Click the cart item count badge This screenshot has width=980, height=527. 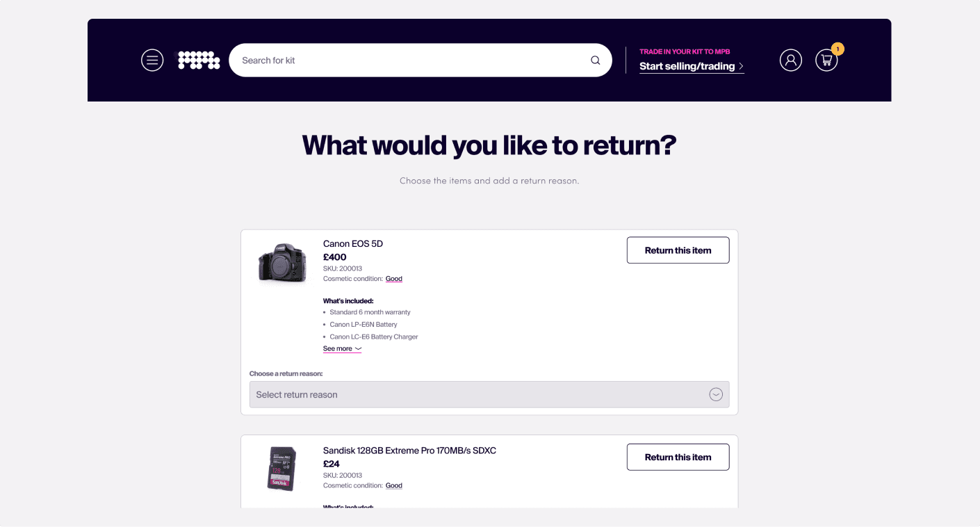point(838,49)
